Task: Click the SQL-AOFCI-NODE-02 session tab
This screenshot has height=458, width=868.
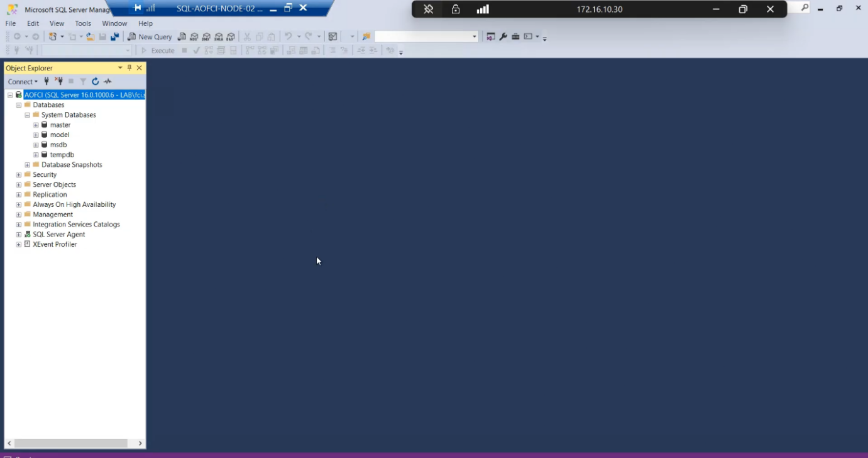Action: (x=219, y=8)
